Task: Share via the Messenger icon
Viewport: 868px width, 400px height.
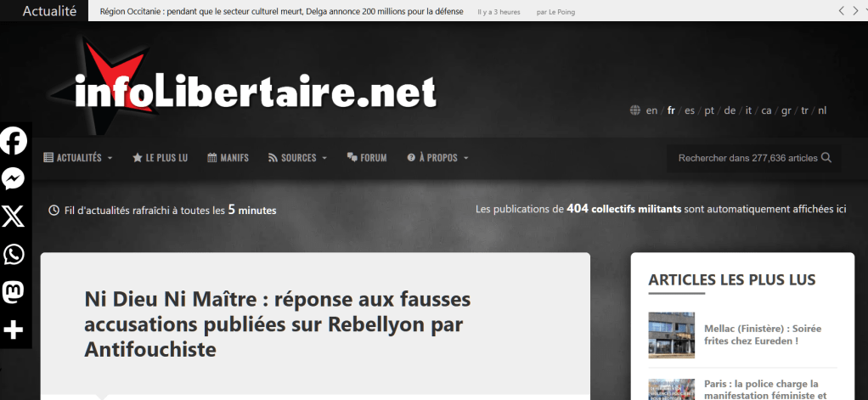Action: pos(14,179)
